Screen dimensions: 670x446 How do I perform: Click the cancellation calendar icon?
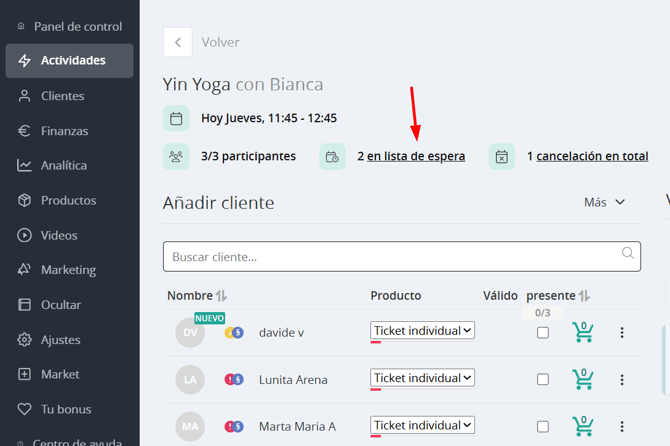tap(502, 156)
